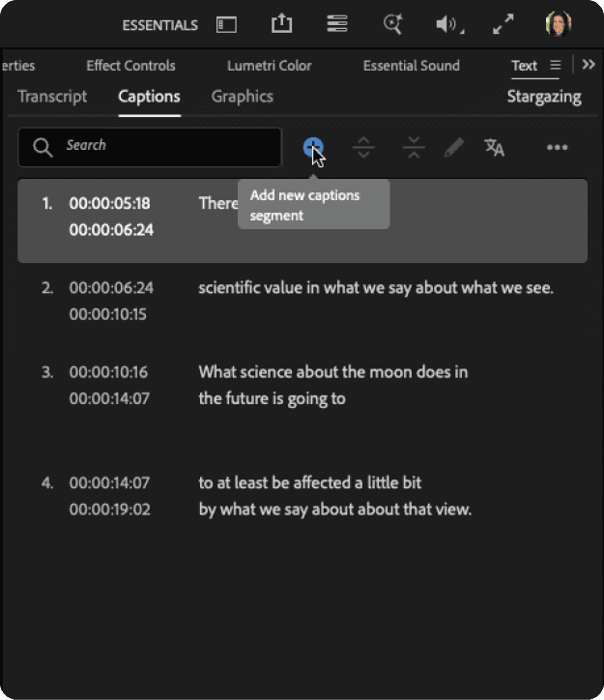Click end timecode 00:00:19:02 in caption 4
This screenshot has height=700, width=604.
(x=110, y=510)
